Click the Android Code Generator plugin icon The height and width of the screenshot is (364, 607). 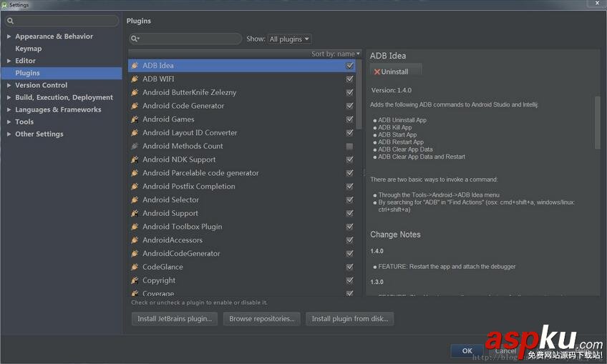[x=135, y=106]
